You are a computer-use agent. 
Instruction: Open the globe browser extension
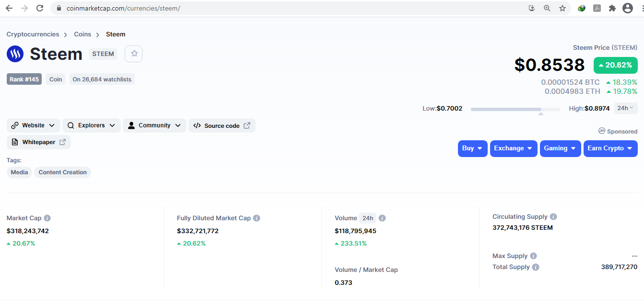pos(582,8)
